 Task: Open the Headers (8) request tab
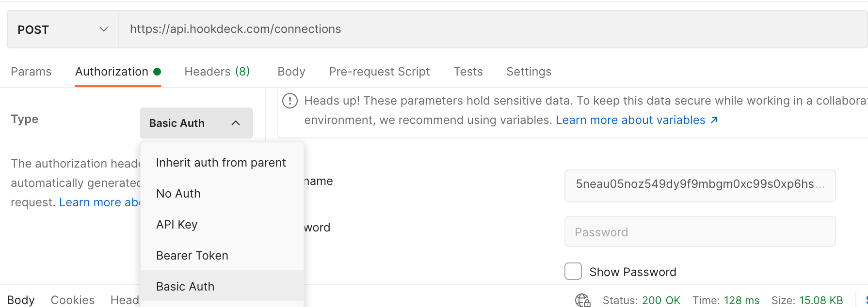tap(217, 72)
